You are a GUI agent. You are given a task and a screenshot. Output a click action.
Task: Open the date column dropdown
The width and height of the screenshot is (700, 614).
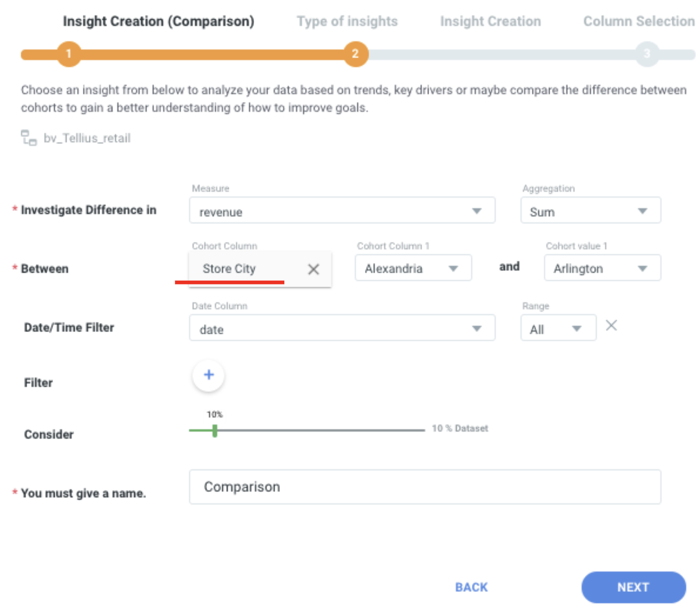coord(342,328)
